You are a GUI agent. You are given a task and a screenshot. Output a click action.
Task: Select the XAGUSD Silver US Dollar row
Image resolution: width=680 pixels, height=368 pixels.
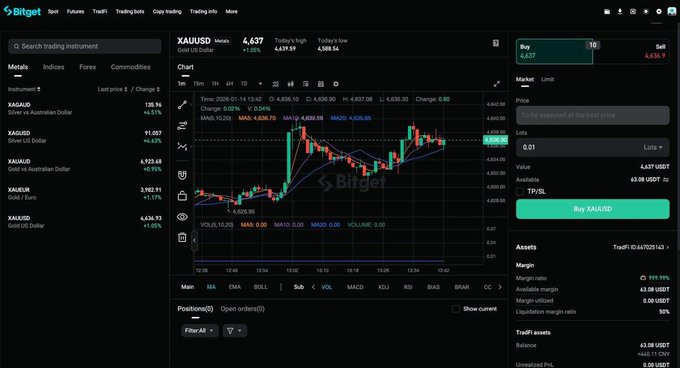coord(85,137)
